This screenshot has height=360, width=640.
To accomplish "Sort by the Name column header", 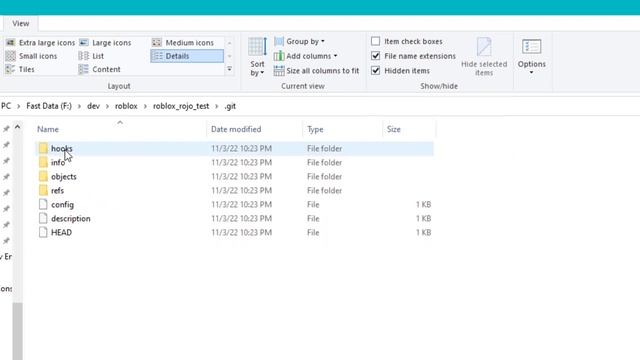I will (48, 129).
